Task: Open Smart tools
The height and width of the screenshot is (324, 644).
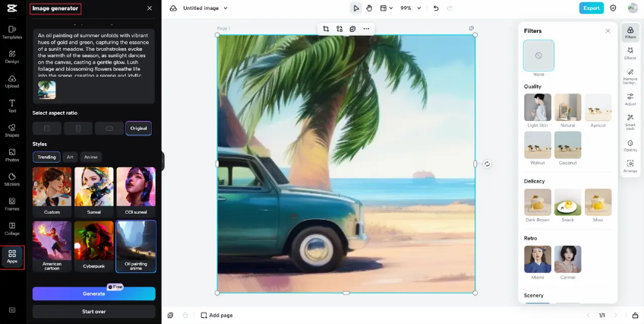Action: tap(630, 122)
